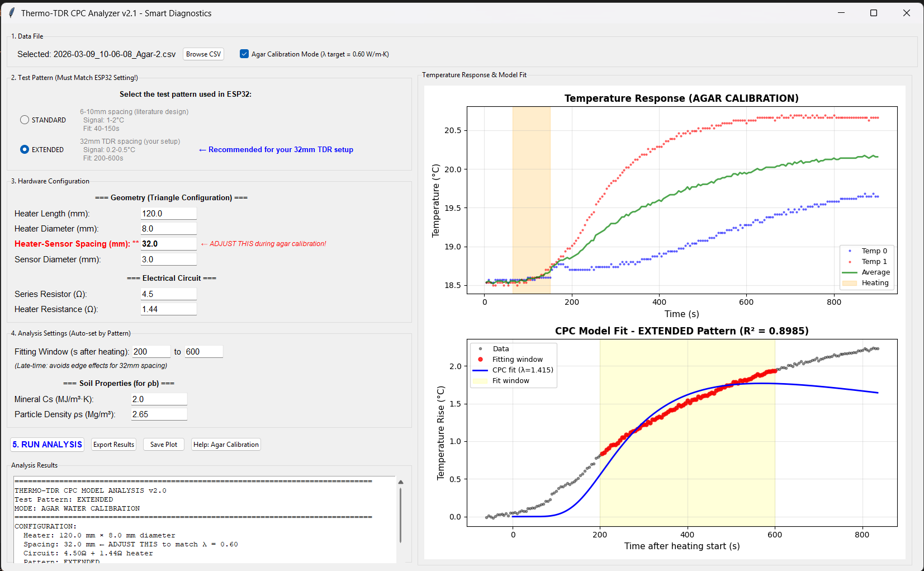The width and height of the screenshot is (924, 571).
Task: Save the plot image
Action: point(163,445)
